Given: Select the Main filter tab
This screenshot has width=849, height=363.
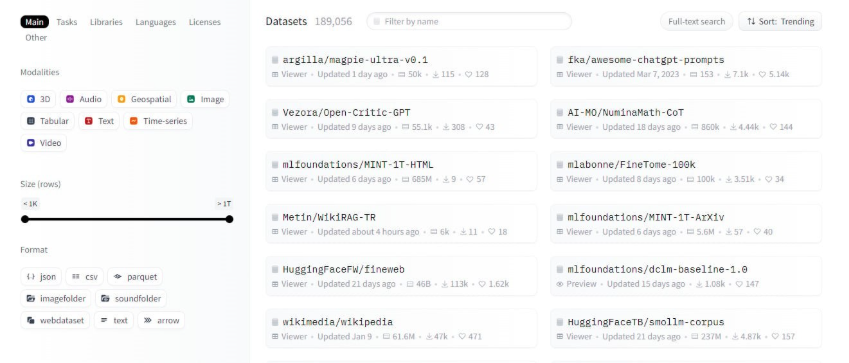Looking at the screenshot, I should (x=35, y=22).
